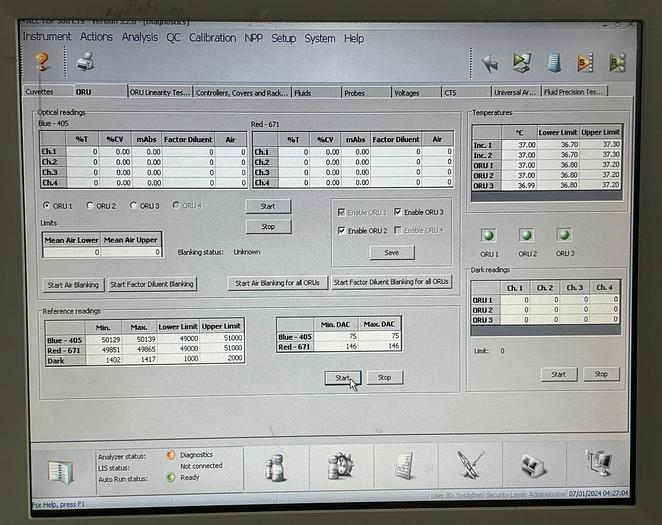
Task: Open the Setup menu
Action: click(283, 38)
